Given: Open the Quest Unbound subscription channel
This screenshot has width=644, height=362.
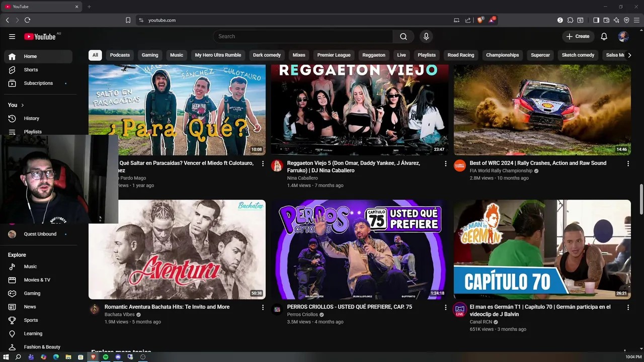Looking at the screenshot, I should click(38, 234).
